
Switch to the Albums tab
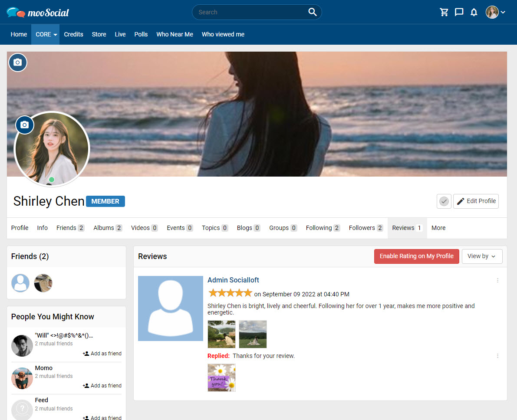pos(108,228)
